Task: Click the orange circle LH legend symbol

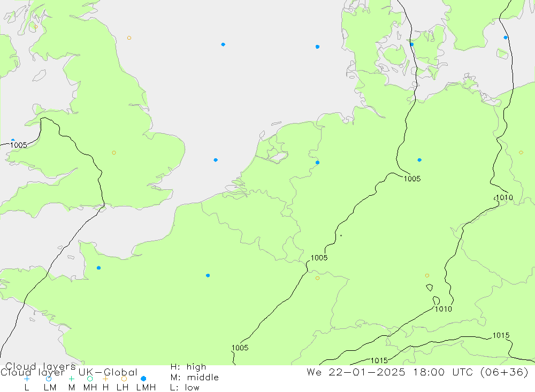Action: pos(124,379)
